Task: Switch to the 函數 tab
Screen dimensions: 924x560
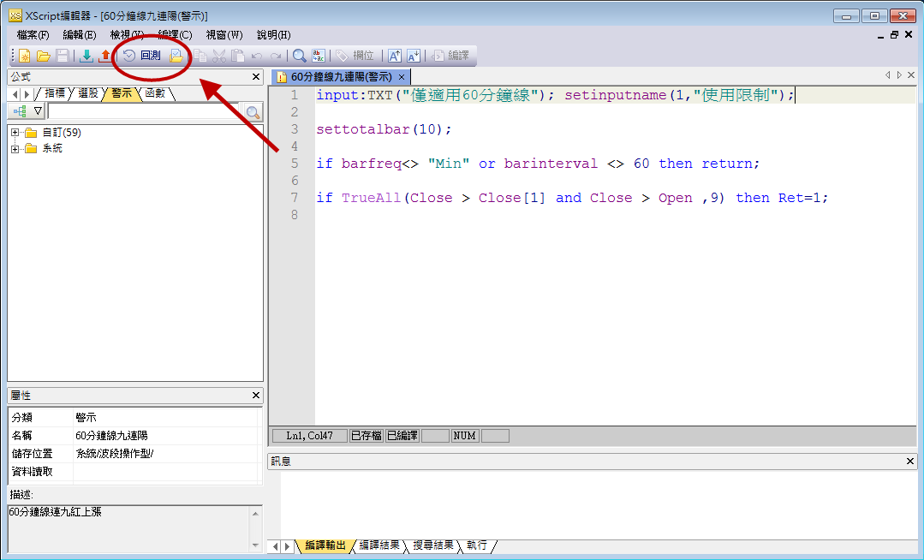Action: pos(155,93)
